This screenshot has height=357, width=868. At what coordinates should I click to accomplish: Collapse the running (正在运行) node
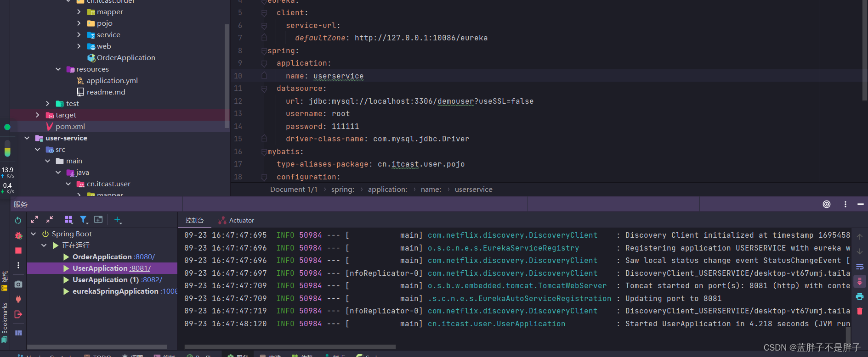(44, 245)
